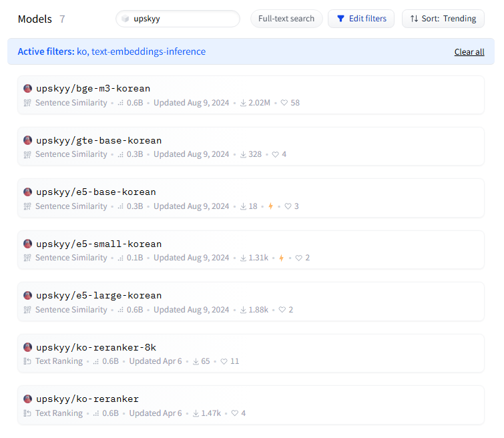
Task: Click the avatar next to upskyy/gte-base-korean
Action: (27, 140)
